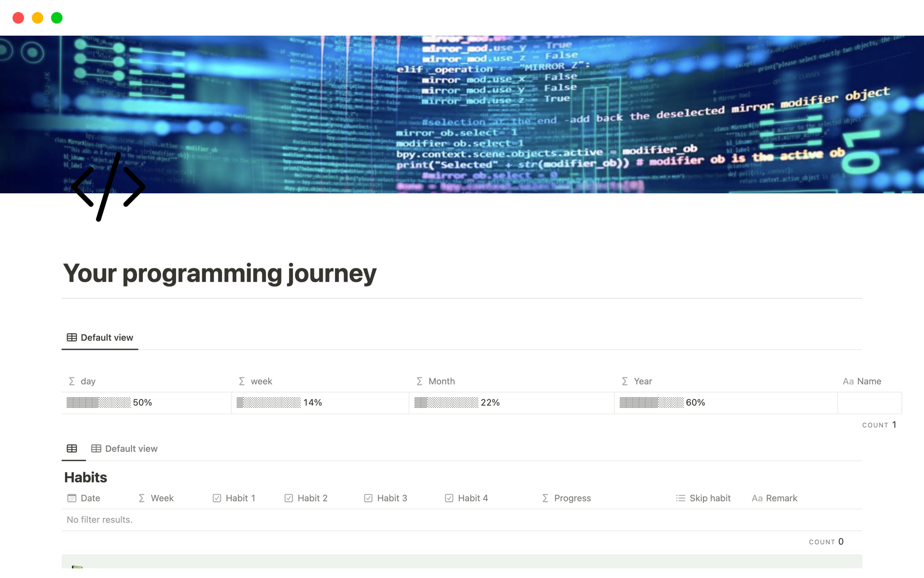The height and width of the screenshot is (578, 924).
Task: Click COUNT 0 under Habits table
Action: click(826, 542)
